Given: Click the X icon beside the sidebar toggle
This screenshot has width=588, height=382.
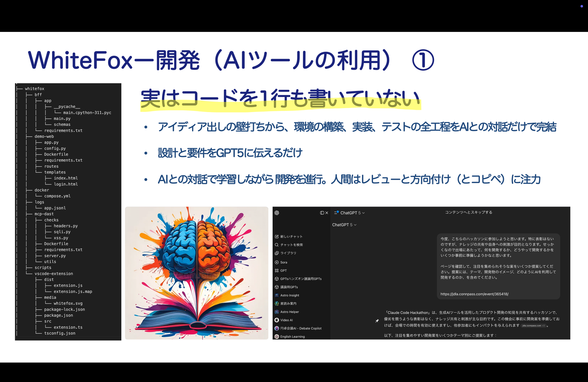Looking at the screenshot, I should (x=327, y=213).
